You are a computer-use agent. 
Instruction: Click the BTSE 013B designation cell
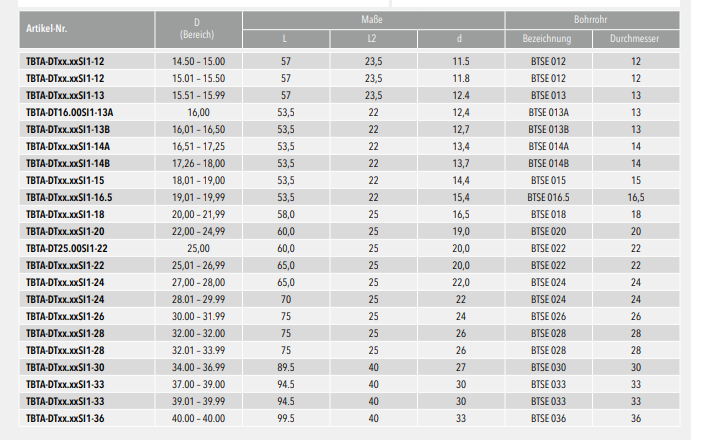click(x=548, y=130)
